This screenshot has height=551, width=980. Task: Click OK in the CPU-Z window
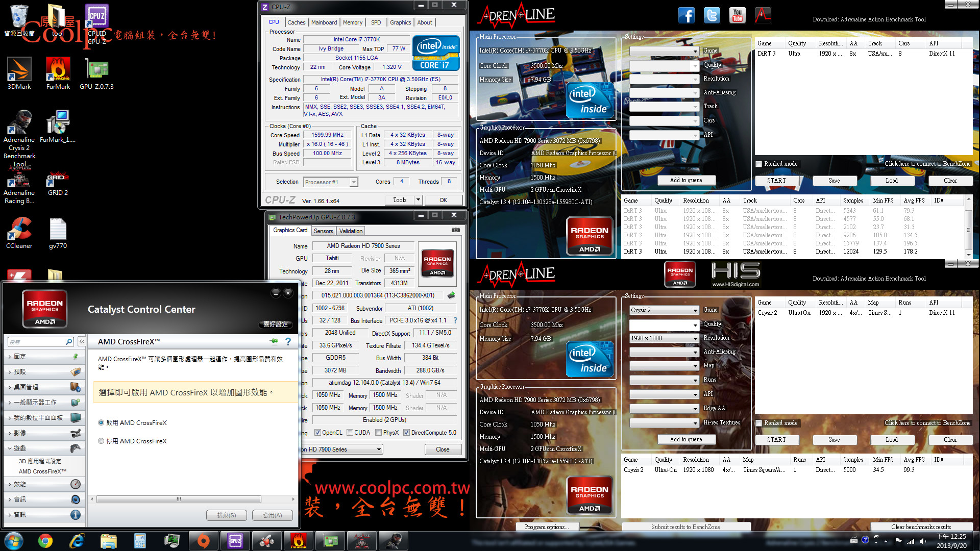443,200
